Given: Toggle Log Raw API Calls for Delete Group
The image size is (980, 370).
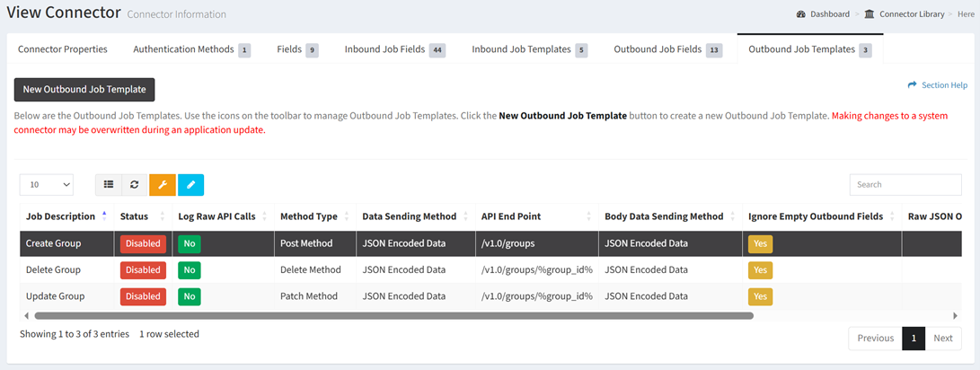Looking at the screenshot, I should click(189, 270).
